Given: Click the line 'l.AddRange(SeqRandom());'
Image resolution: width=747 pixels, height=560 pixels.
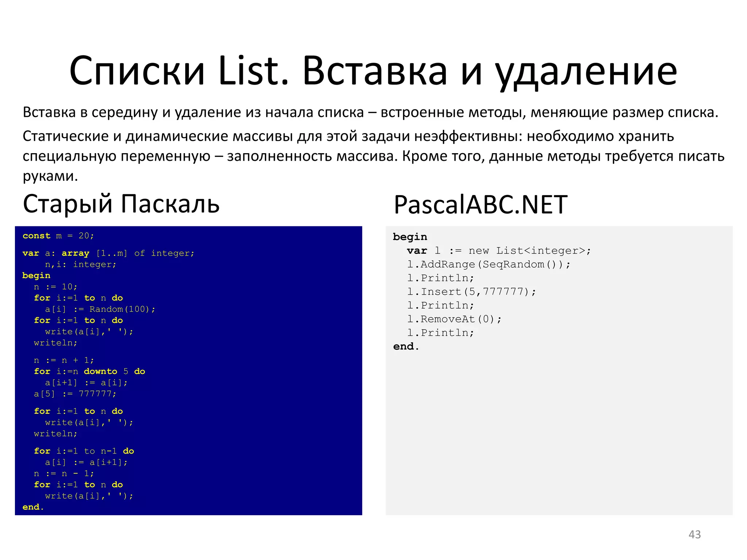Looking at the screenshot, I should (x=489, y=264).
